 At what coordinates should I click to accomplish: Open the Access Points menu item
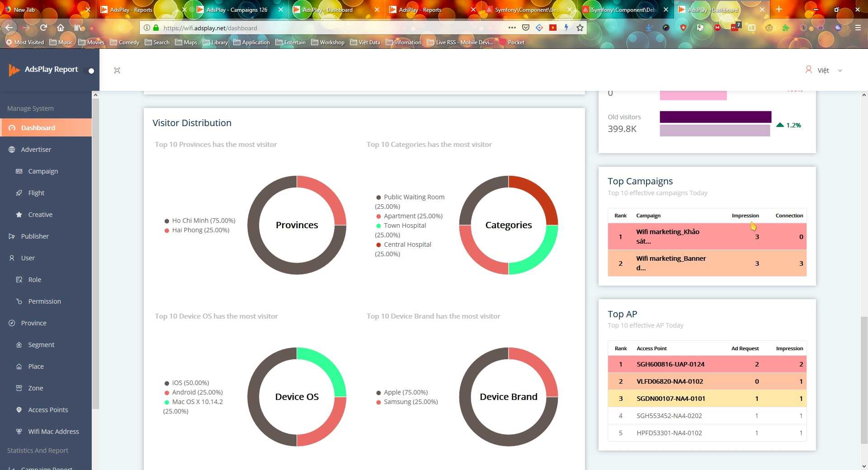[48, 410]
